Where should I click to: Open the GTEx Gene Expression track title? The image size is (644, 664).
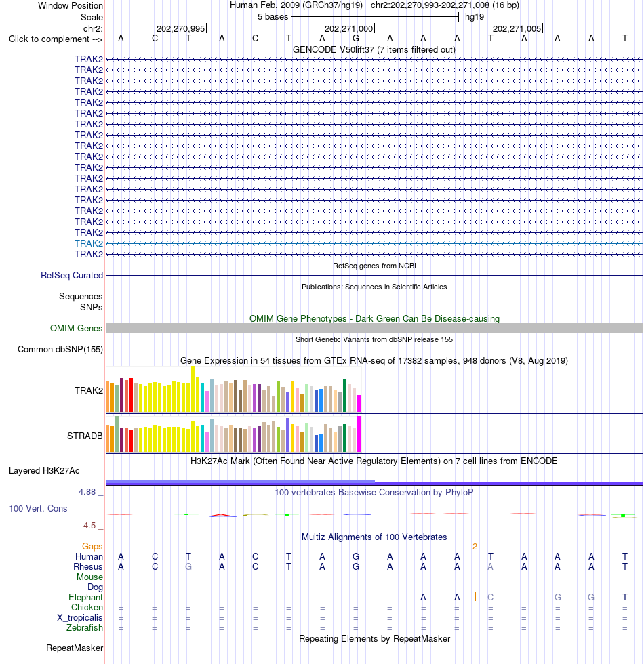pos(374,361)
